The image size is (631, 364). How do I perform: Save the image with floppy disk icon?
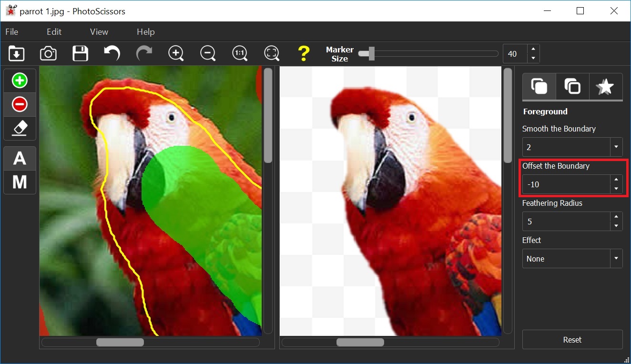pos(80,53)
